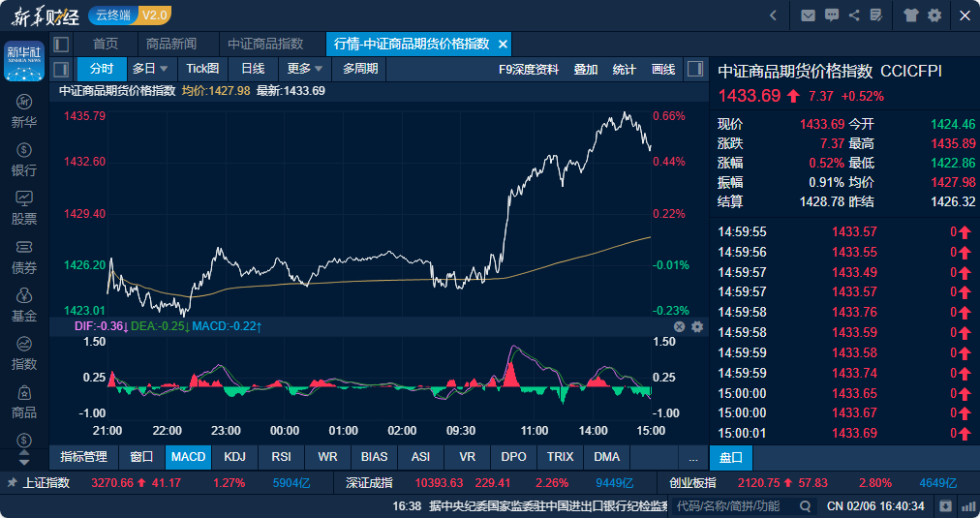Screen dimensions: 980x518
Task: Expand the 多日 multi-day dropdown
Action: pyautogui.click(x=150, y=69)
